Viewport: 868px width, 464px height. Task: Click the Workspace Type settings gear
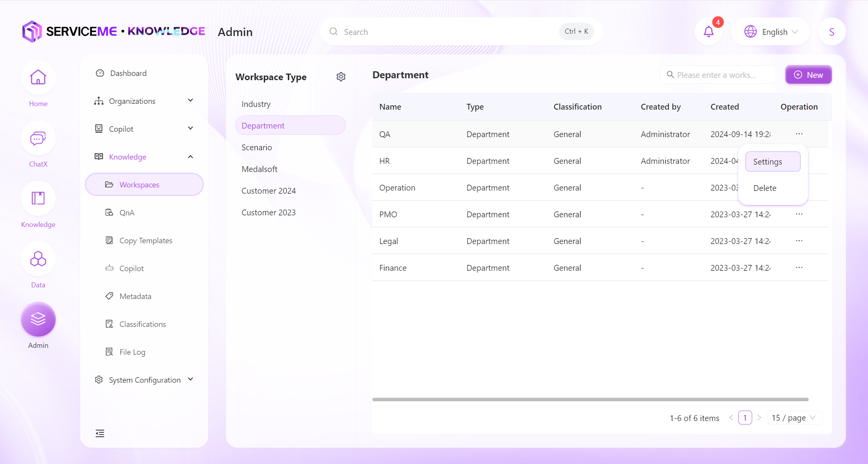click(341, 77)
